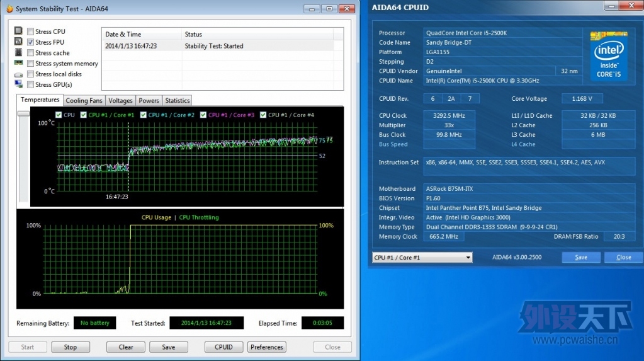Click the L4 Cache label
Image resolution: width=644 pixels, height=361 pixels.
click(523, 144)
